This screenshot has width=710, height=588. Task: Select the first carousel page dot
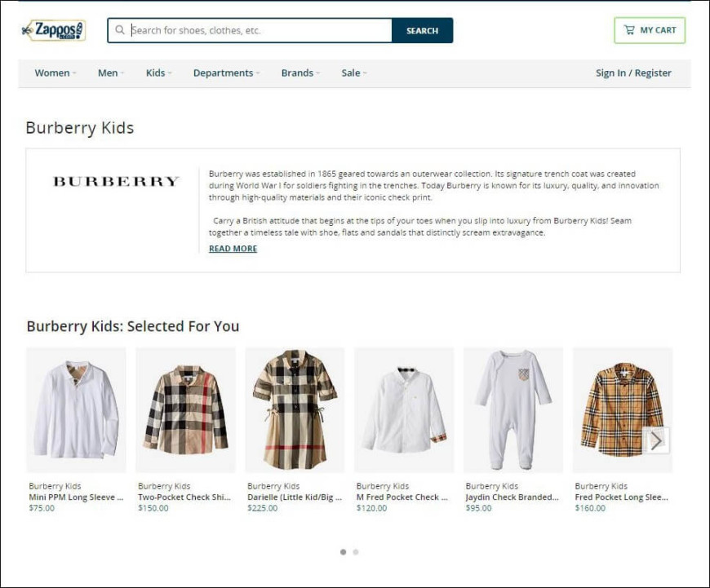point(344,552)
